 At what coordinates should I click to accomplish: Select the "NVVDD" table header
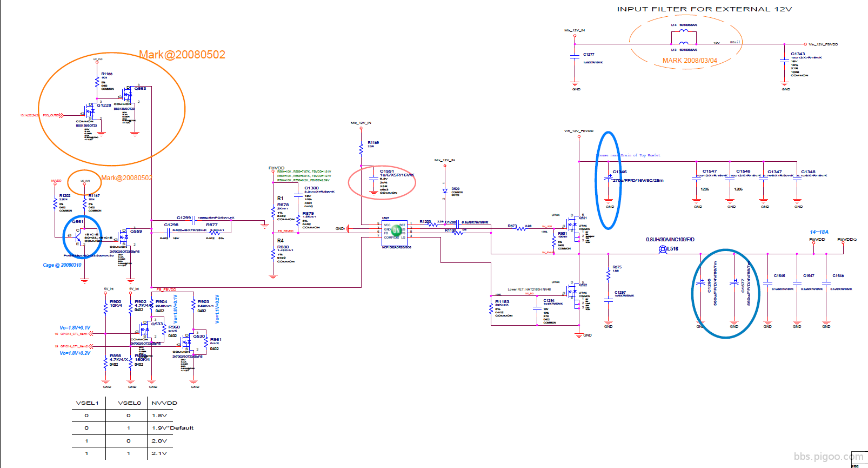(164, 403)
